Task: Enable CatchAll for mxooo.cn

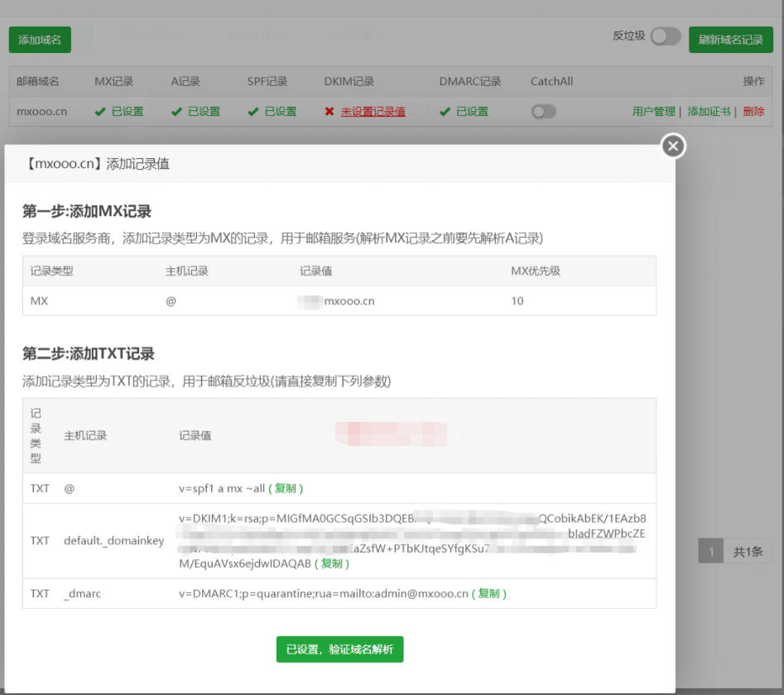Action: click(543, 112)
